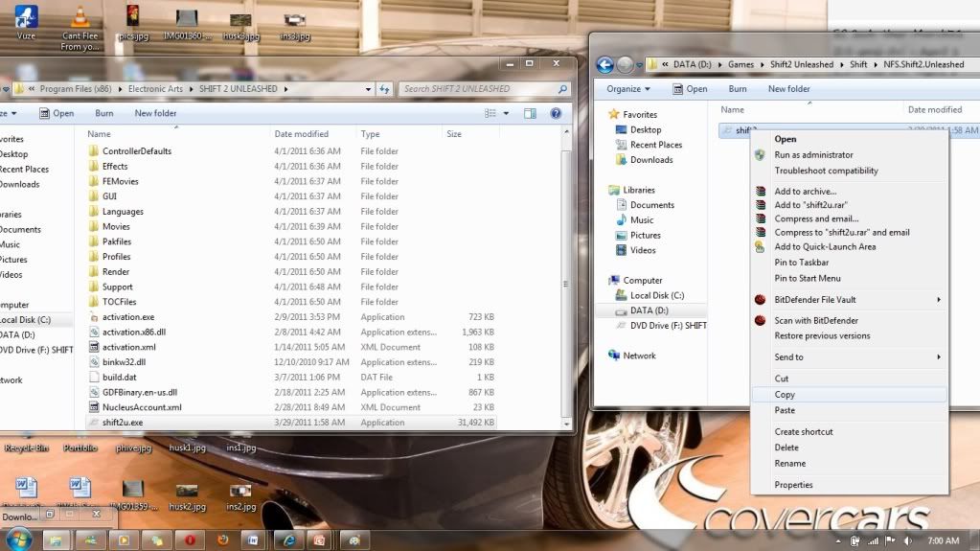Sort by the Type column header
980x551 pixels.
[x=370, y=134]
